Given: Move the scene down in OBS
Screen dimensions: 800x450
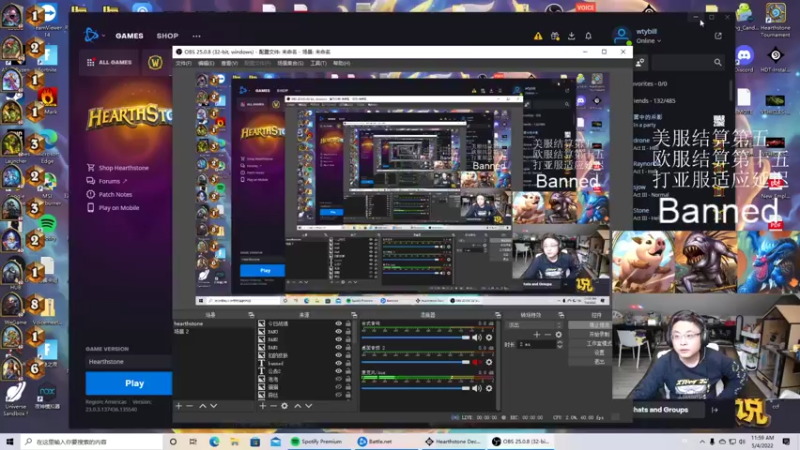Looking at the screenshot, I should (214, 406).
